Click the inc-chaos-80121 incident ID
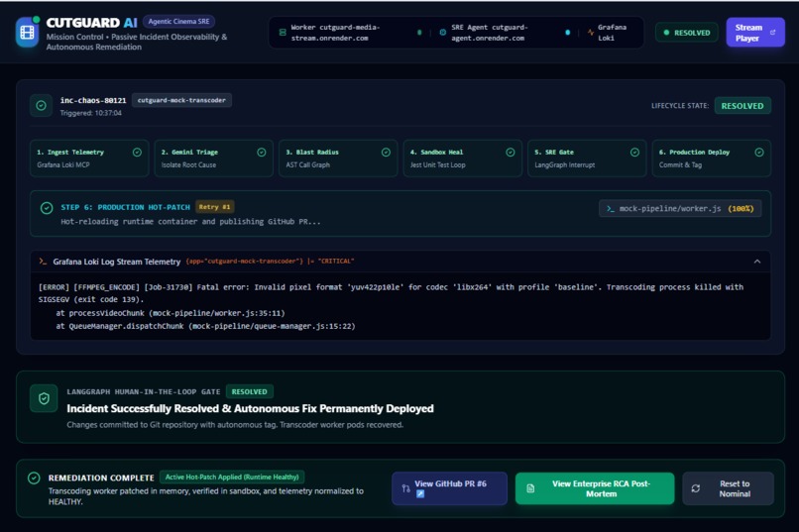799x532 pixels. pos(93,100)
